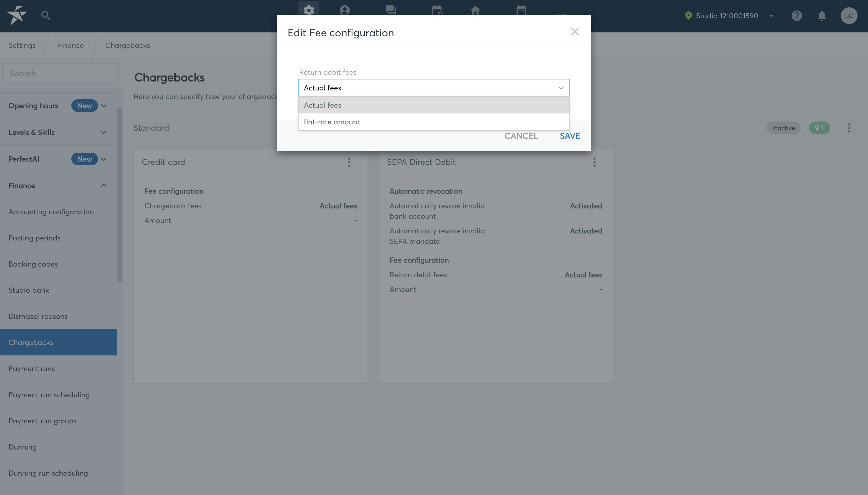Screen dimensions: 868x495
Task: Click the star logo in top-left corner
Action: 16,16
